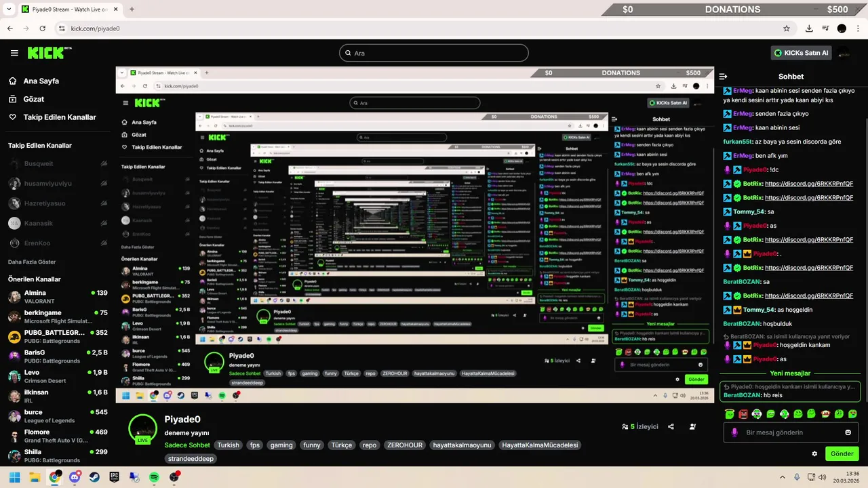Open followed channel ErenKoo

point(58,243)
